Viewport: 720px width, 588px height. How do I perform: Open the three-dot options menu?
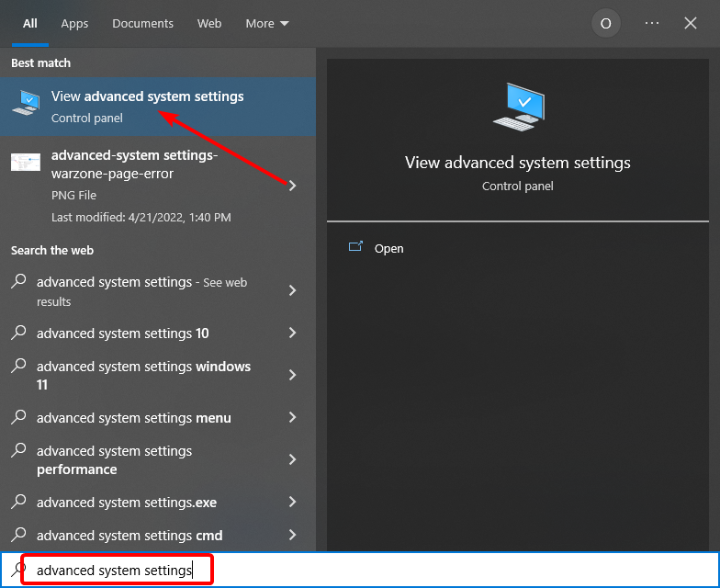[652, 24]
